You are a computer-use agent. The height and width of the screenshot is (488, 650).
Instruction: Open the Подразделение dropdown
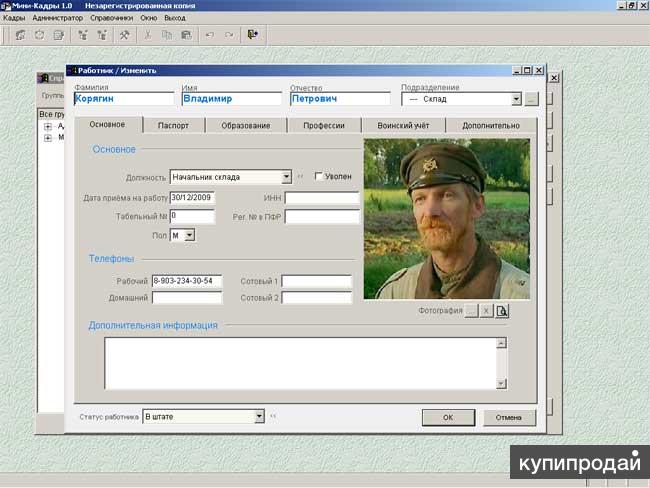pos(516,99)
